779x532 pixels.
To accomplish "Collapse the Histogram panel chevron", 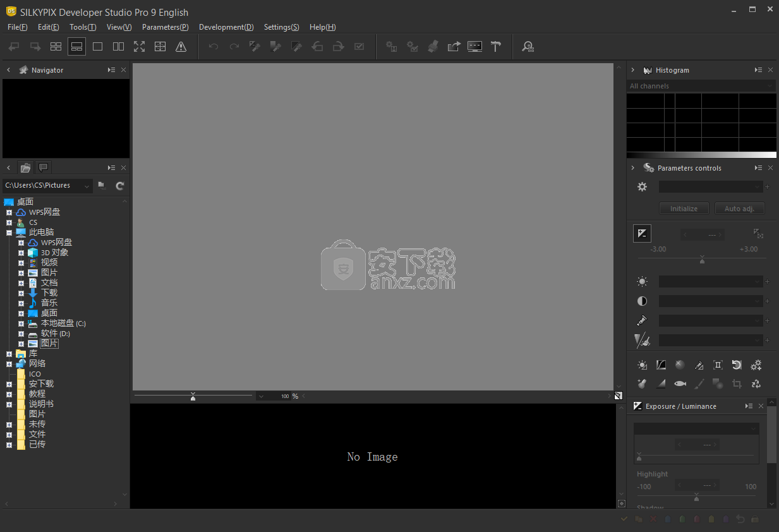I will pyautogui.click(x=632, y=70).
